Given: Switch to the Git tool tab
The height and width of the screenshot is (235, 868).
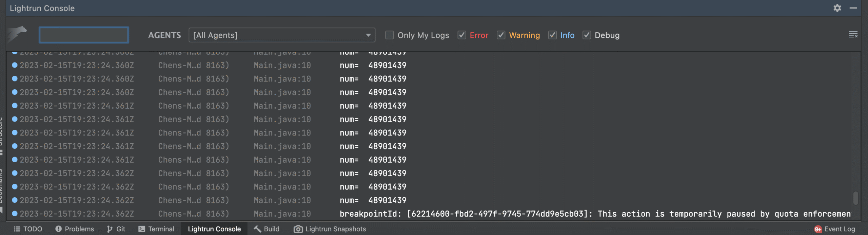Looking at the screenshot, I should tap(116, 229).
